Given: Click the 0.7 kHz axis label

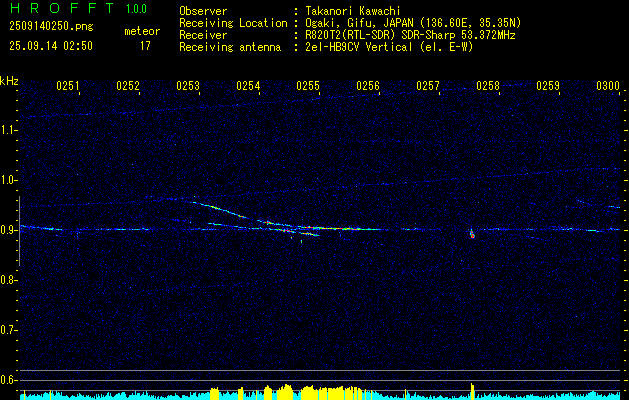Looking at the screenshot, I should coord(8,330).
